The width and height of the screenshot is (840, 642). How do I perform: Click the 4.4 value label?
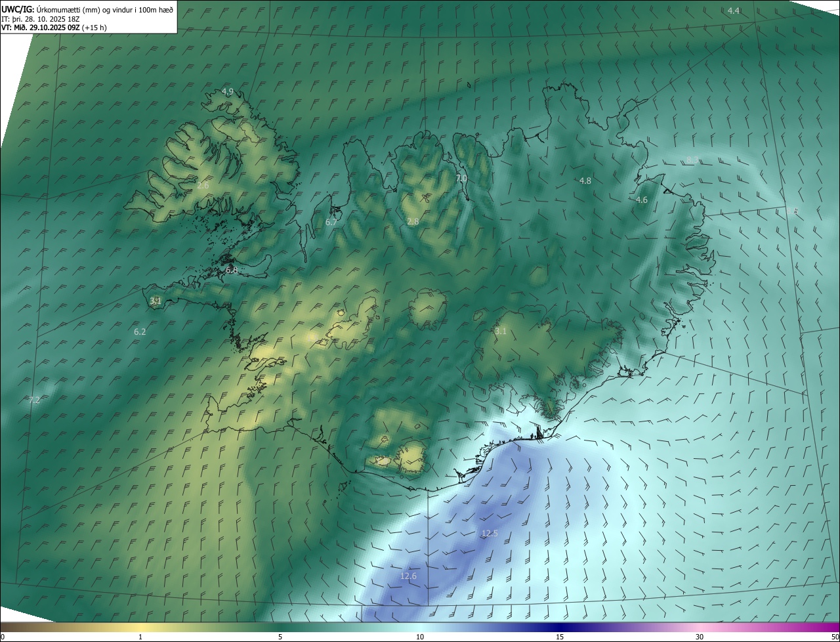[x=734, y=11]
